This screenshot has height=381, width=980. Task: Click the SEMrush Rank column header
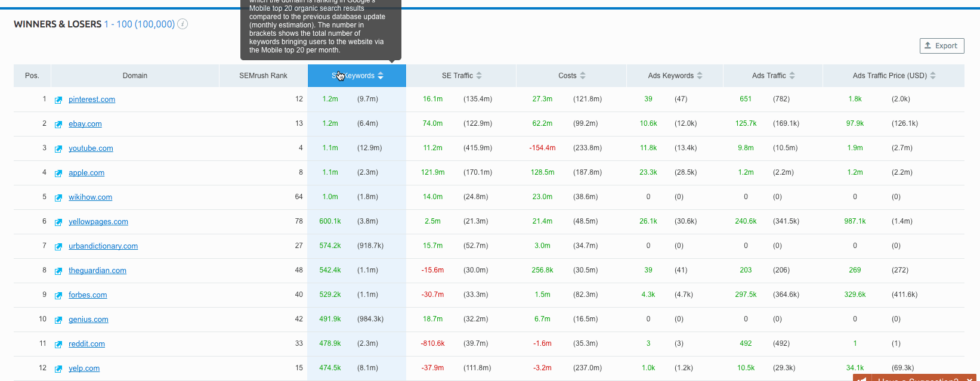click(x=263, y=76)
